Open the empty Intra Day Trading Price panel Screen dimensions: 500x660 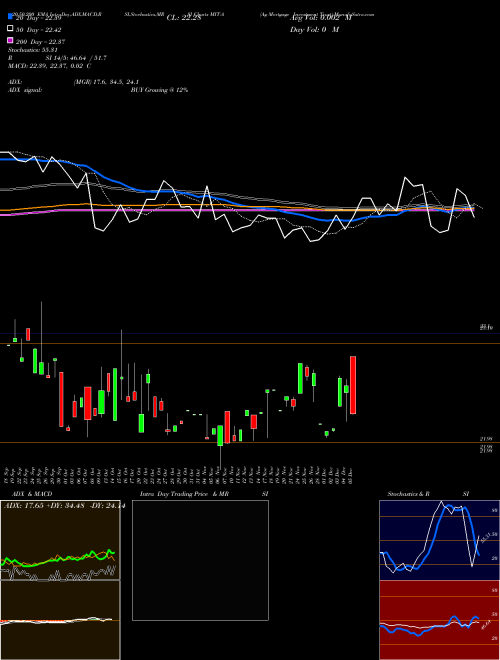click(200, 560)
